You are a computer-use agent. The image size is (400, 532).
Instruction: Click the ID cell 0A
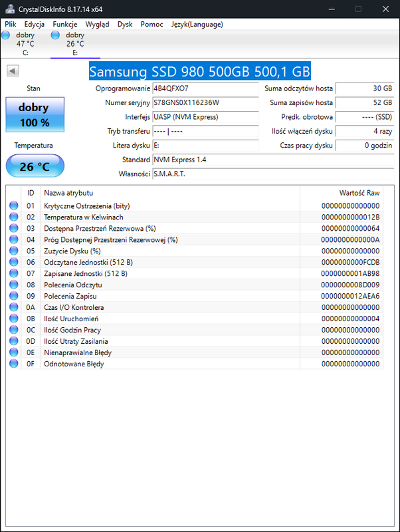[x=31, y=307]
